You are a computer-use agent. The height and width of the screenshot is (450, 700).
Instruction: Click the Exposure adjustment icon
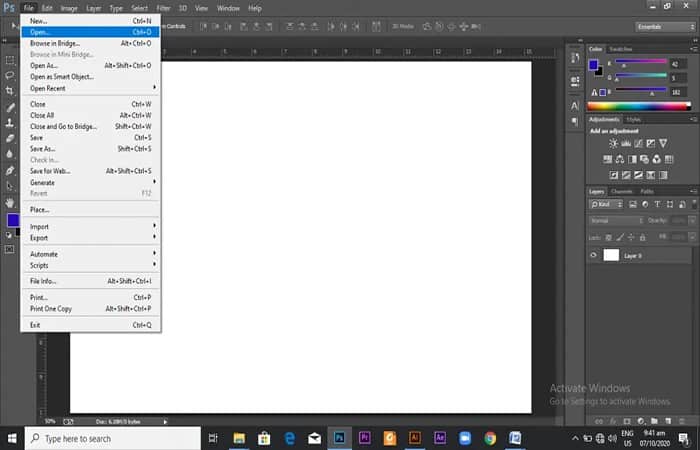(x=651, y=143)
